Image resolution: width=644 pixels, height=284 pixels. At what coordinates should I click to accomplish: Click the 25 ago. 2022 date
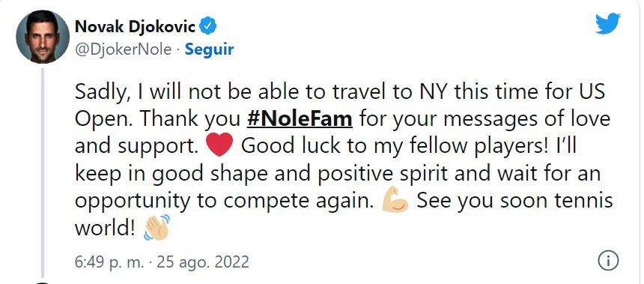[x=203, y=262]
